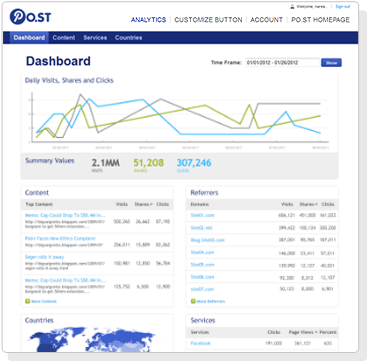
Task: Click Clicks column header in Content table
Action: point(163,204)
